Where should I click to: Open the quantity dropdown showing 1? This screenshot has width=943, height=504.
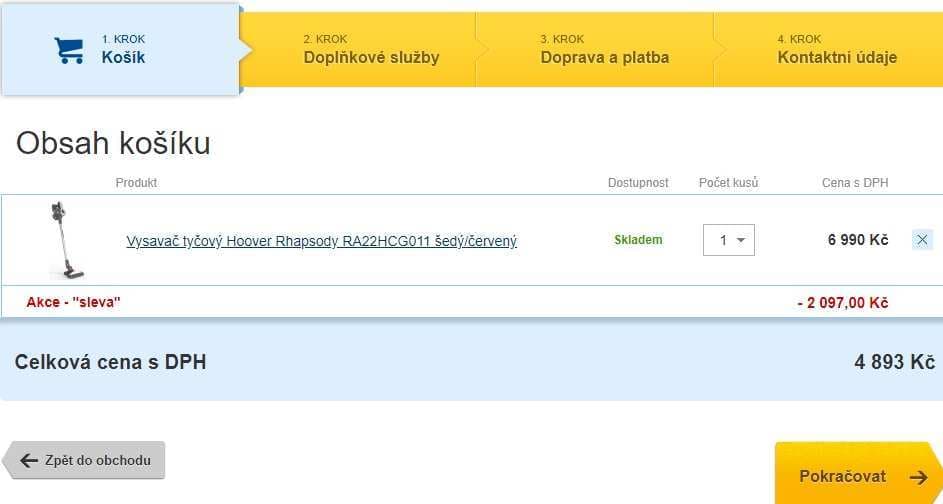728,240
